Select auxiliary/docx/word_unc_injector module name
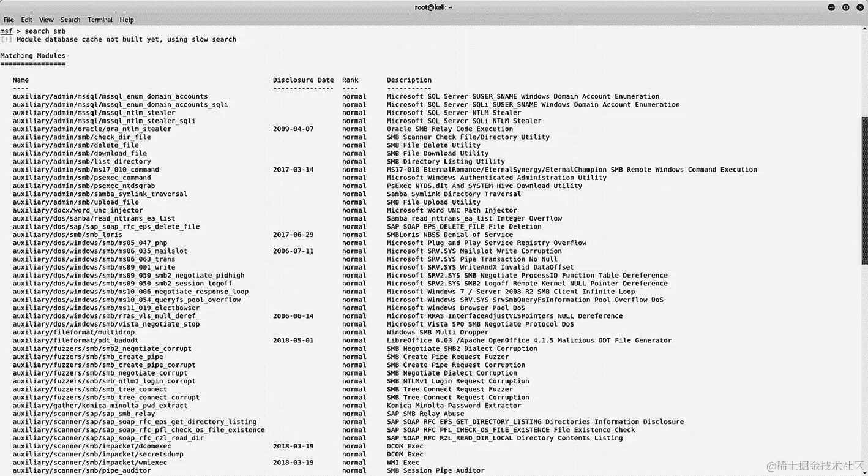This screenshot has height=476, width=868. (78, 210)
